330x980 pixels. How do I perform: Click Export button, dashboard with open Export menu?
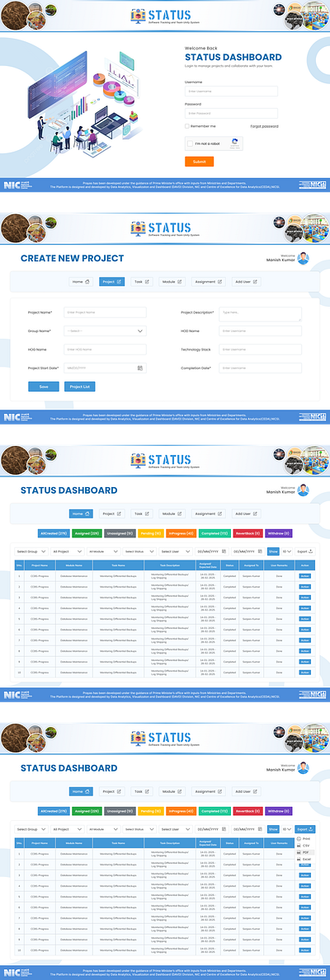point(305,828)
